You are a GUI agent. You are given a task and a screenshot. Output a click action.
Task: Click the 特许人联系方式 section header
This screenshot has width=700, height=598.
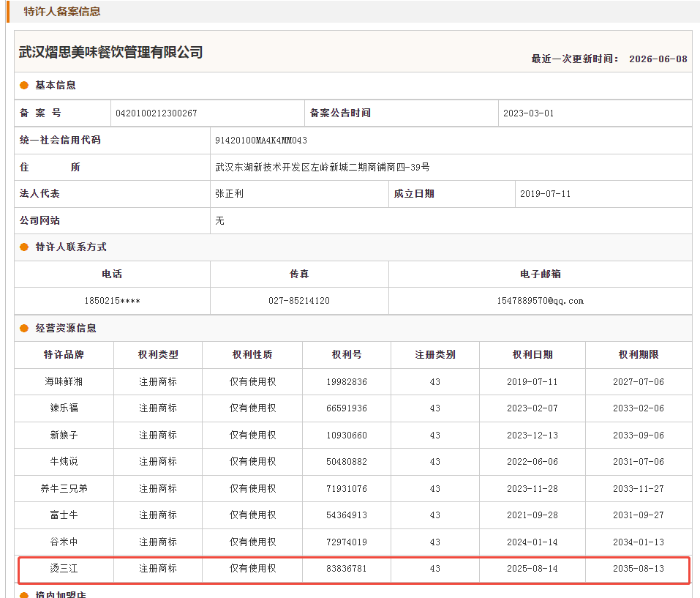tap(71, 247)
